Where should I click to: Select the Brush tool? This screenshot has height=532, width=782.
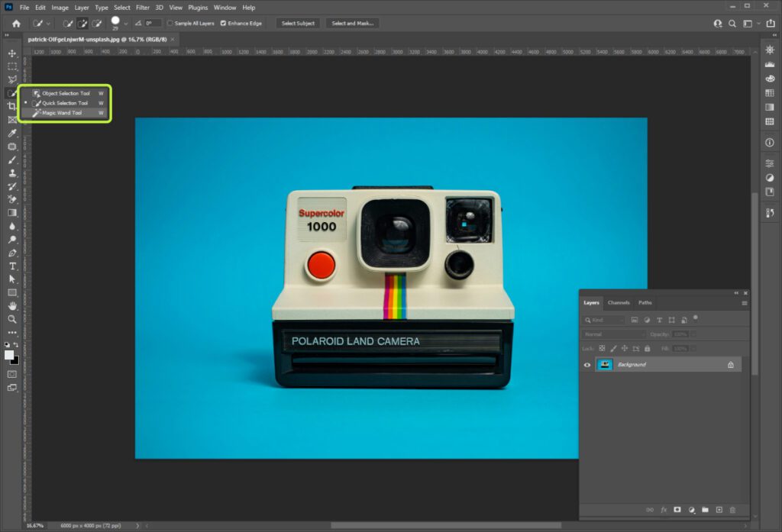(x=12, y=160)
